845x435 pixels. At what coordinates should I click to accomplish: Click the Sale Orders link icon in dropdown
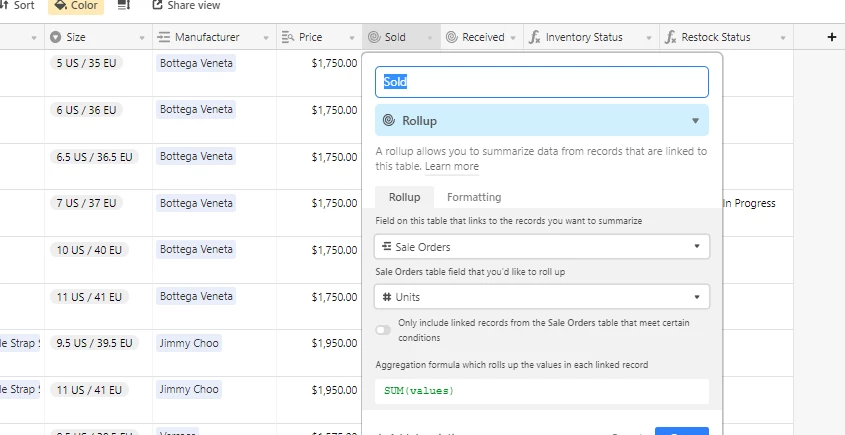tap(386, 246)
